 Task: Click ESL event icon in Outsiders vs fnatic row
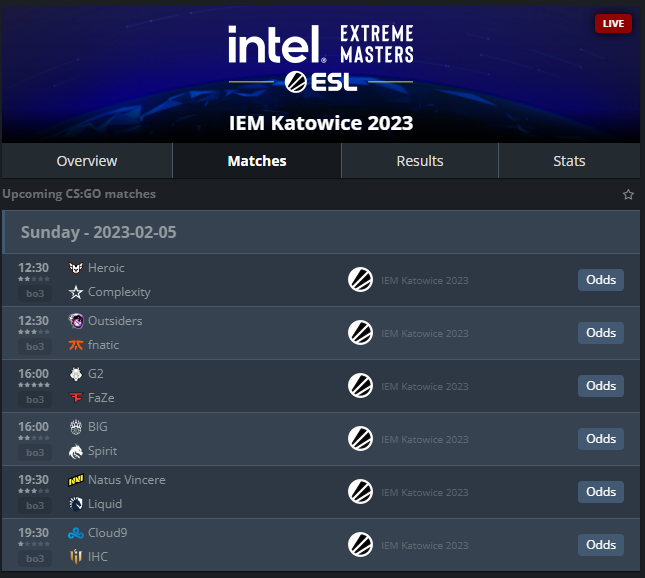click(360, 333)
